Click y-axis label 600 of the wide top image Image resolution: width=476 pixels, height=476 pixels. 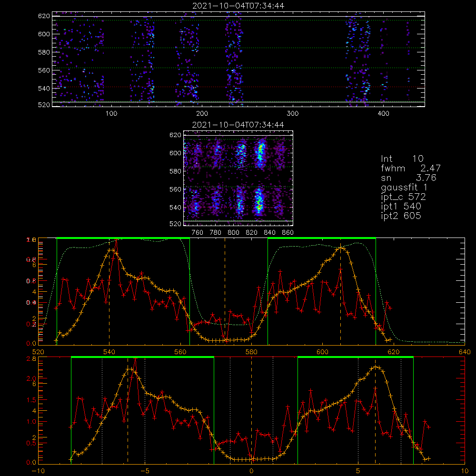[44, 34]
